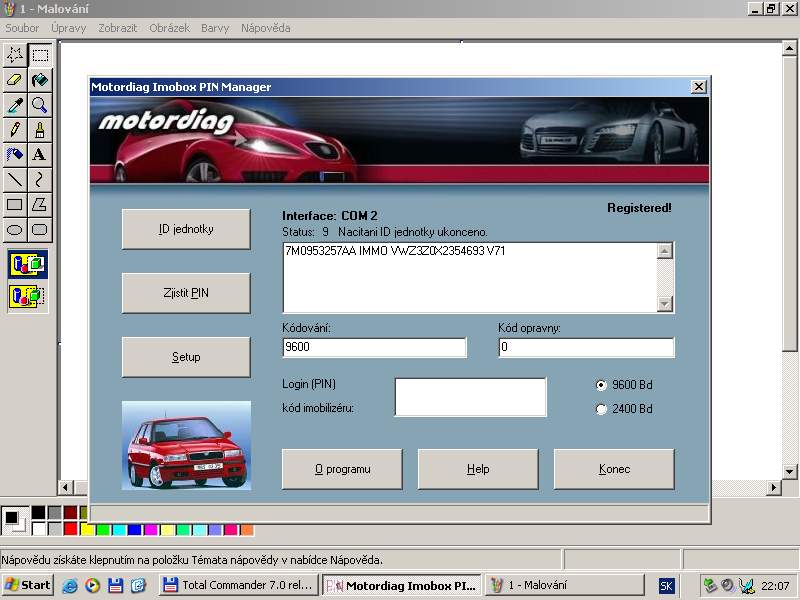The image size is (800, 600).
Task: Activate the Magnifier zoom tool
Action: 40,105
